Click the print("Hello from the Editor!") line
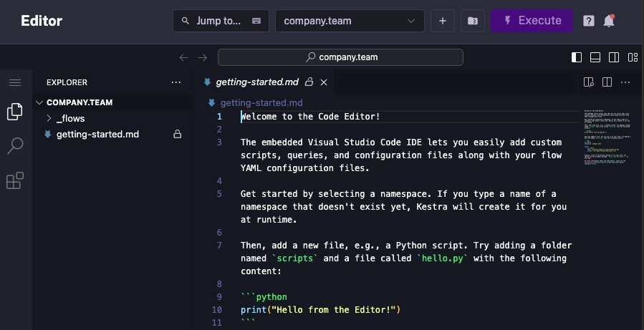 (x=320, y=309)
